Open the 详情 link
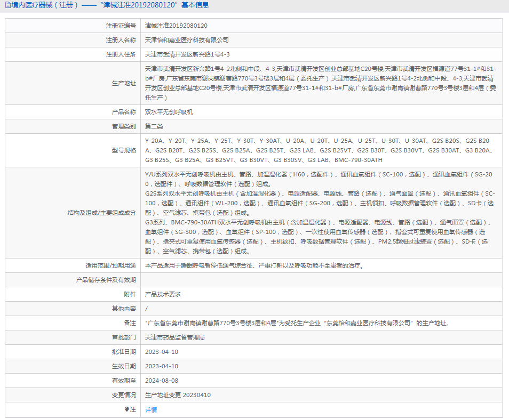Viewport: 509px width, 420px height. (x=151, y=410)
